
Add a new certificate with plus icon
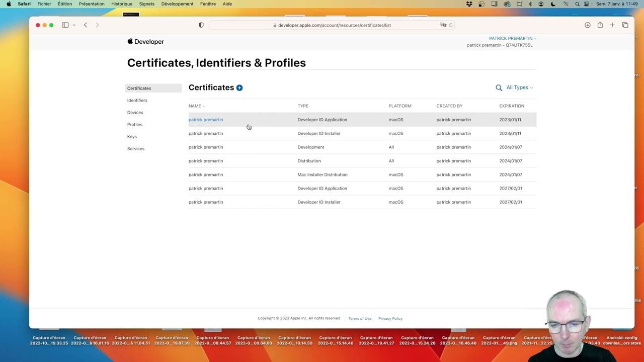click(x=239, y=87)
